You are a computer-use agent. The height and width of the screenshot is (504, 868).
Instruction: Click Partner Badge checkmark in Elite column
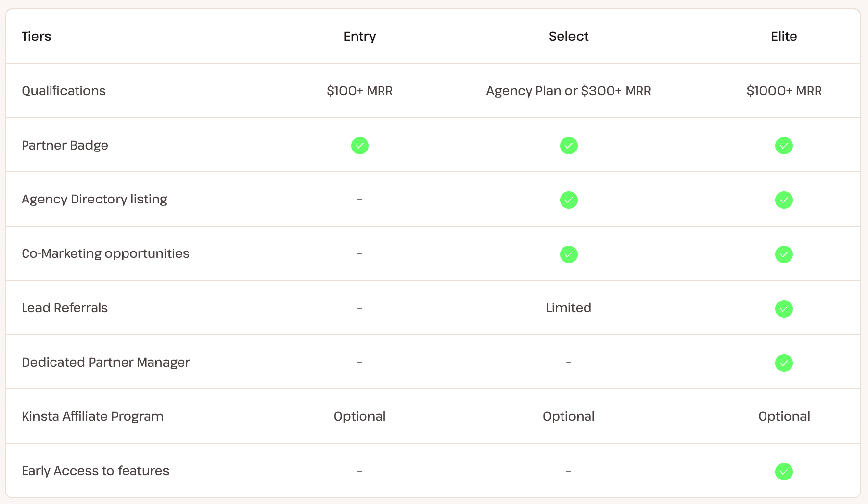click(x=784, y=146)
